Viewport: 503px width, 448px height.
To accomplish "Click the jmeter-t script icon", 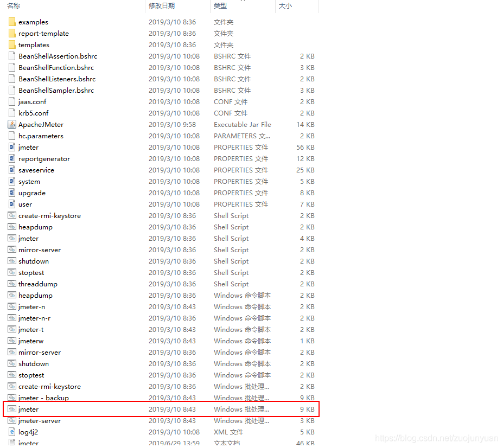I will point(12,329).
